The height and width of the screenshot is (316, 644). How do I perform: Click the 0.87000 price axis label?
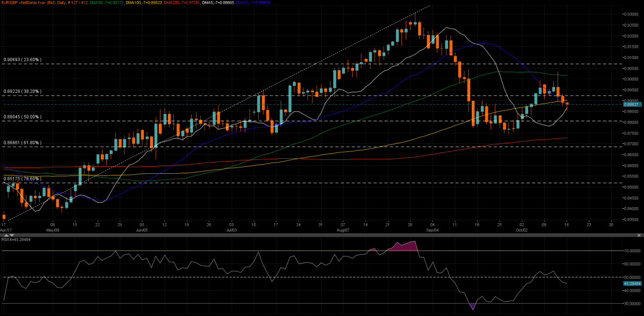point(630,144)
